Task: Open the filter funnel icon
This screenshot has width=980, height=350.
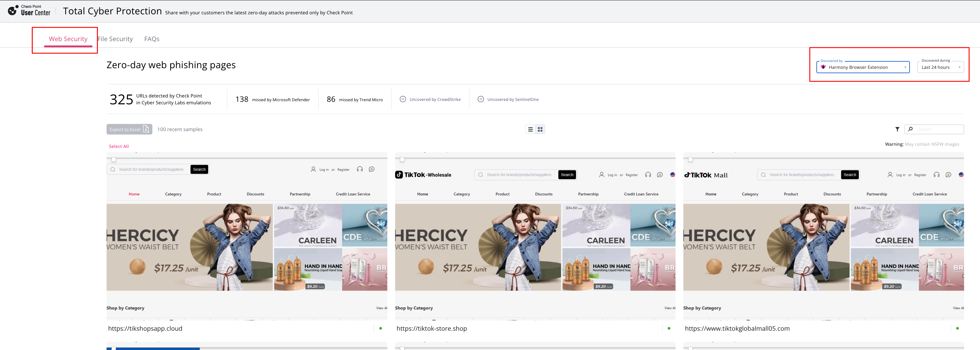Action: pos(897,130)
